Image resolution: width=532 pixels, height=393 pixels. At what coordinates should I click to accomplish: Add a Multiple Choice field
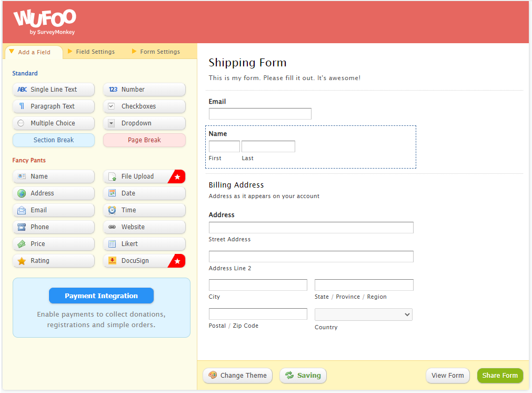click(x=53, y=123)
